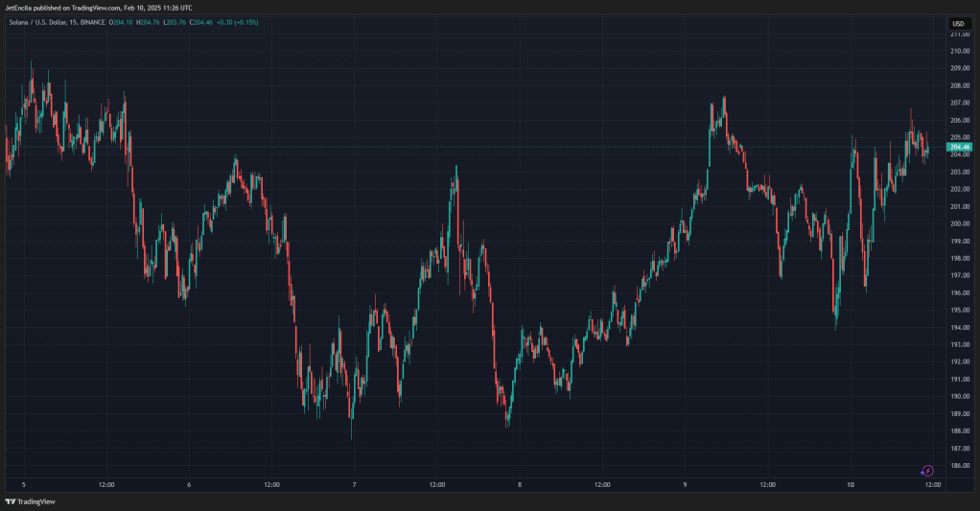980x511 pixels.
Task: Click the purple lightning replay icon
Action: pyautogui.click(x=927, y=471)
